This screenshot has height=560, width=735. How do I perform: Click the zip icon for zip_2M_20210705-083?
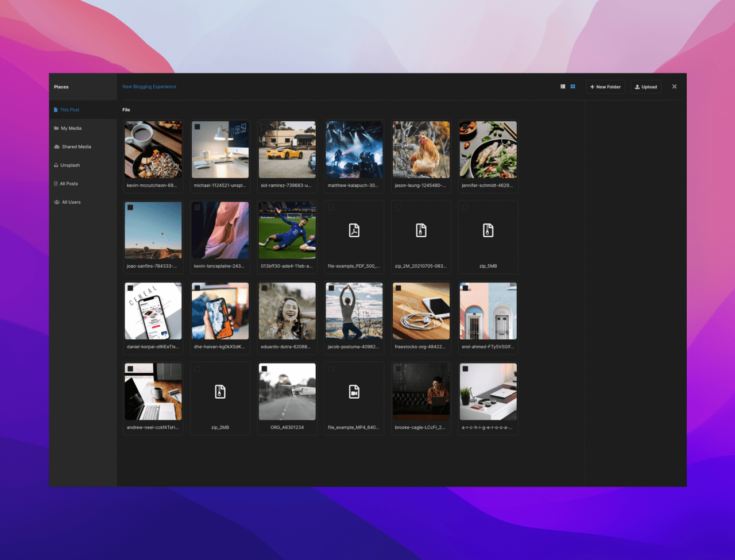click(421, 230)
